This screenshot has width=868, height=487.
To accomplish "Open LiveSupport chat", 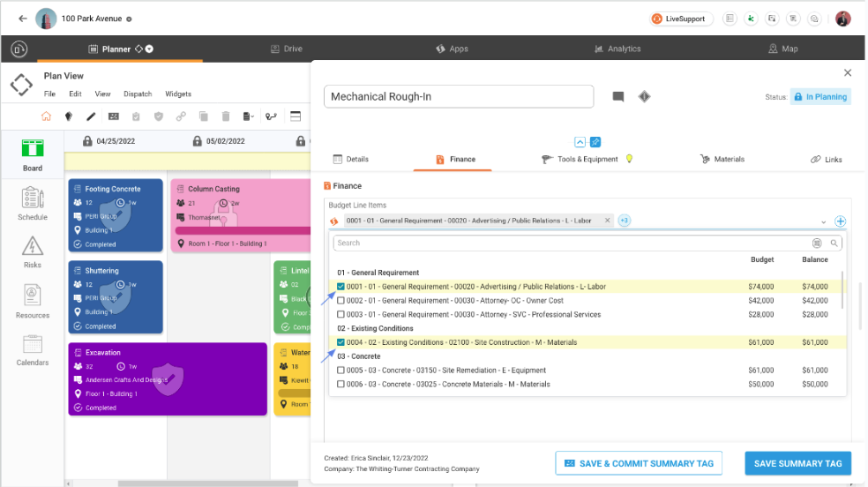I will pos(680,19).
